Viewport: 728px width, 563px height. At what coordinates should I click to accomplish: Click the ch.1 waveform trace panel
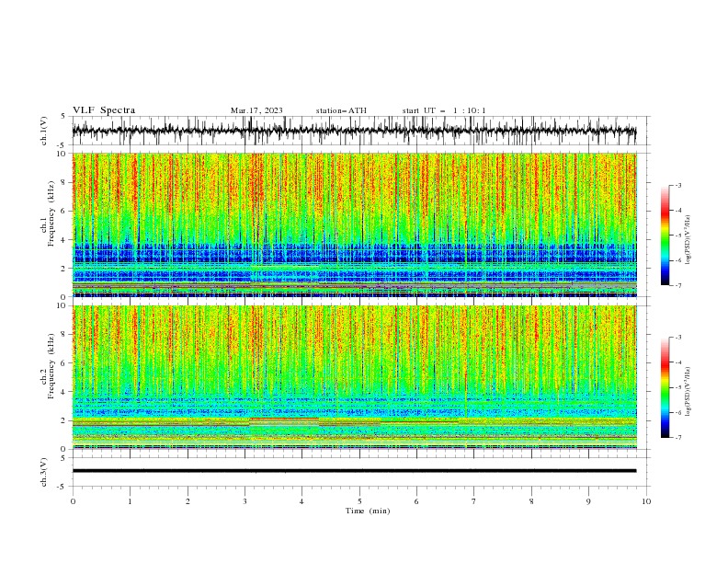(361, 131)
